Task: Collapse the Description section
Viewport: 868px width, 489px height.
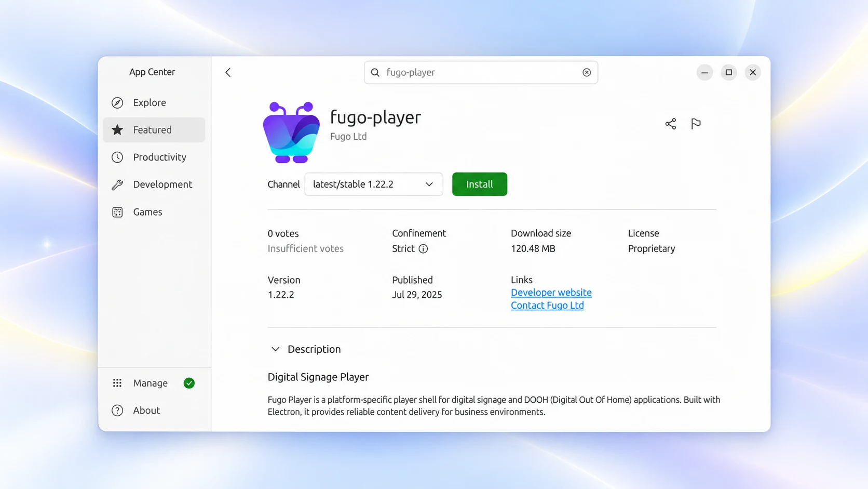Action: [275, 349]
